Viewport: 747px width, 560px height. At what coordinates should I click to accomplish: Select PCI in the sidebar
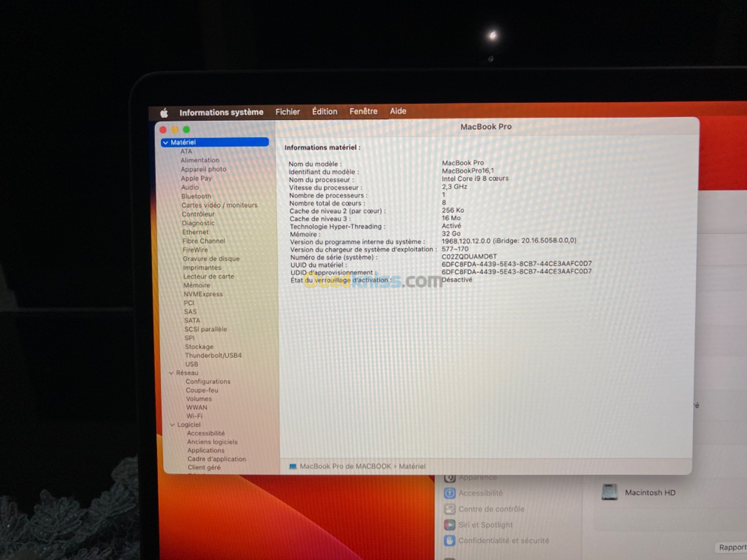189,303
